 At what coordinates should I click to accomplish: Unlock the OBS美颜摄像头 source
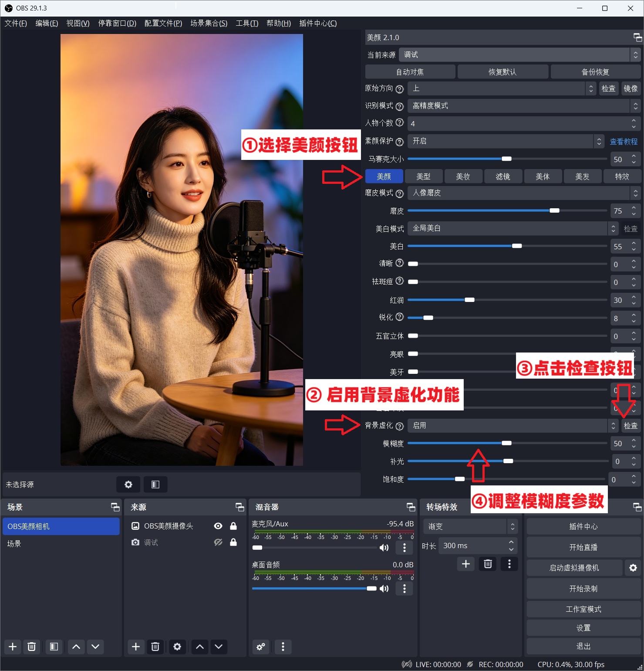[x=233, y=526]
